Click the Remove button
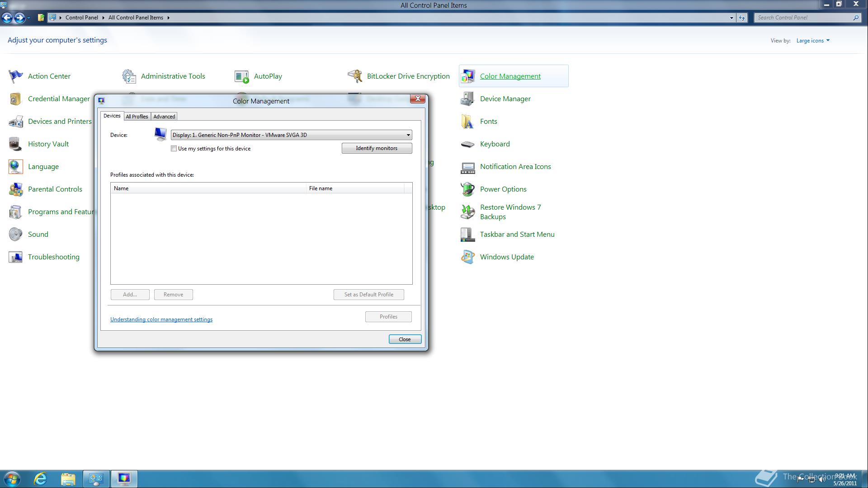 click(173, 295)
